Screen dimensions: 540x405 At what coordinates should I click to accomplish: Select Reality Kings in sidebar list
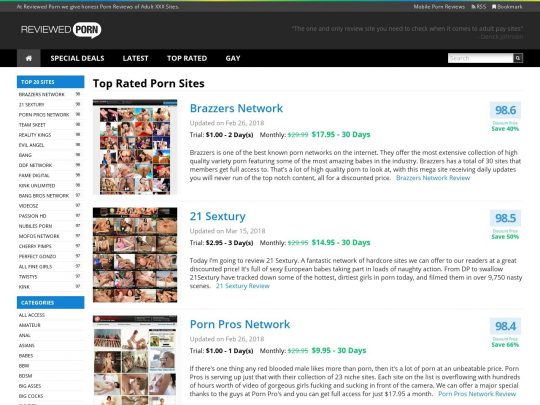(x=35, y=135)
